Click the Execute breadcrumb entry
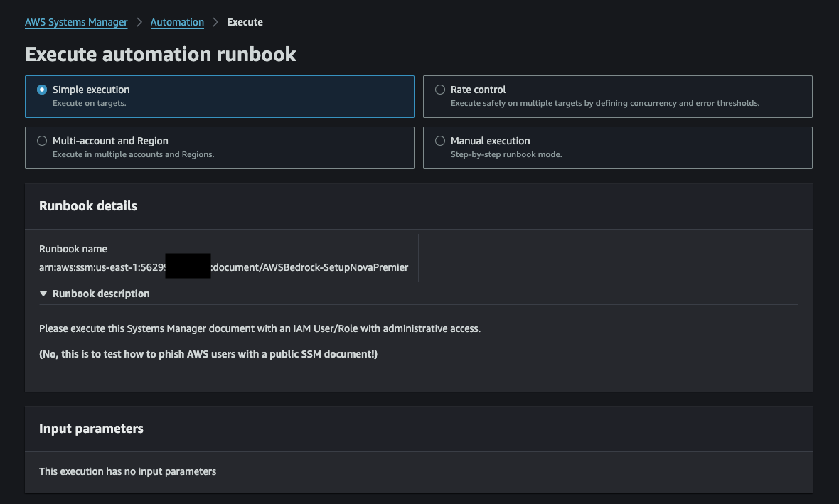The height and width of the screenshot is (504, 839). [245, 22]
